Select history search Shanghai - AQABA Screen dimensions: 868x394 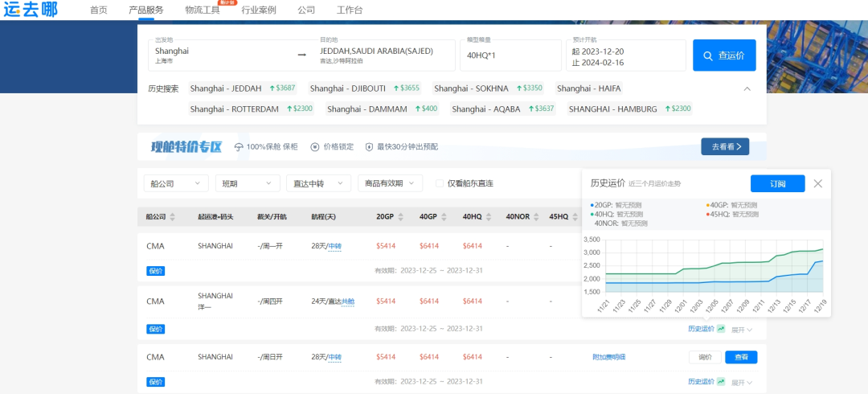tap(502, 109)
